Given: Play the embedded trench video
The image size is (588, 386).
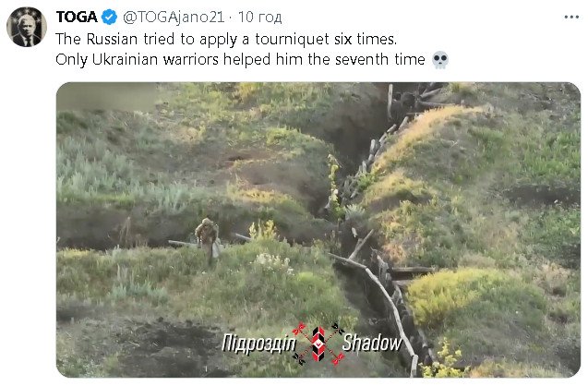Looking at the screenshot, I should (x=318, y=230).
